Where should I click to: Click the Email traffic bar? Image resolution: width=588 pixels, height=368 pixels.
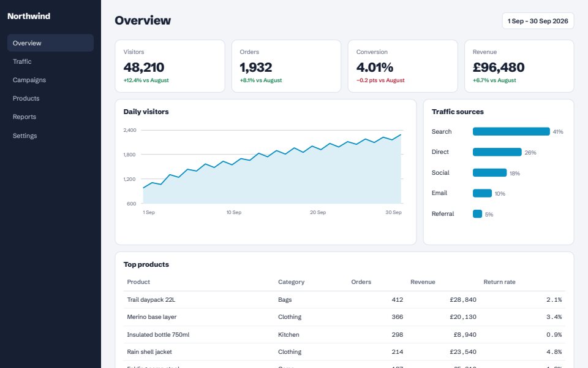[x=482, y=193]
